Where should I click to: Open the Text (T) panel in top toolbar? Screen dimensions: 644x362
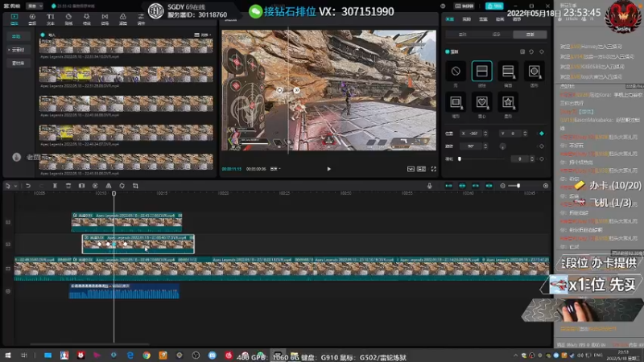pos(51,17)
